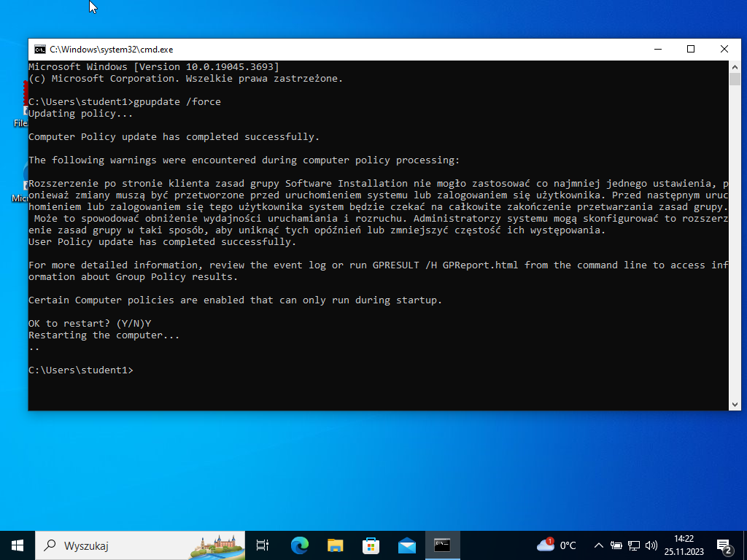
Task: Minimize the cmd.exe window
Action: coord(658,50)
